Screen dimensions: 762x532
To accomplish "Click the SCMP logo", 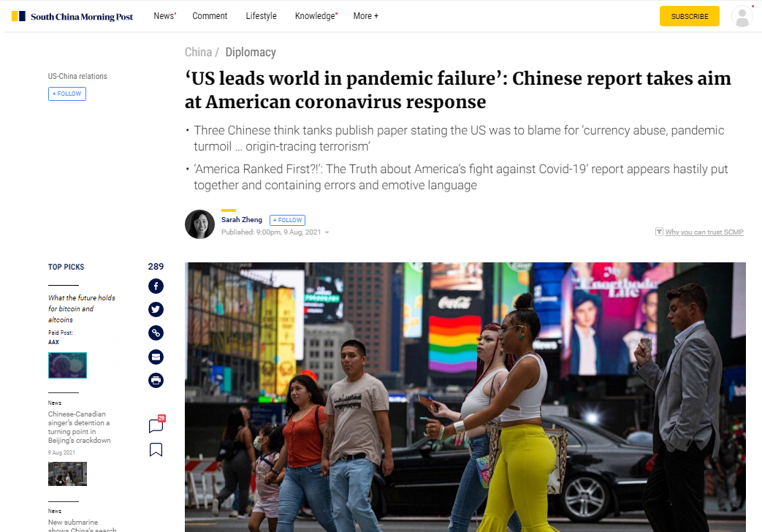I will [72, 17].
